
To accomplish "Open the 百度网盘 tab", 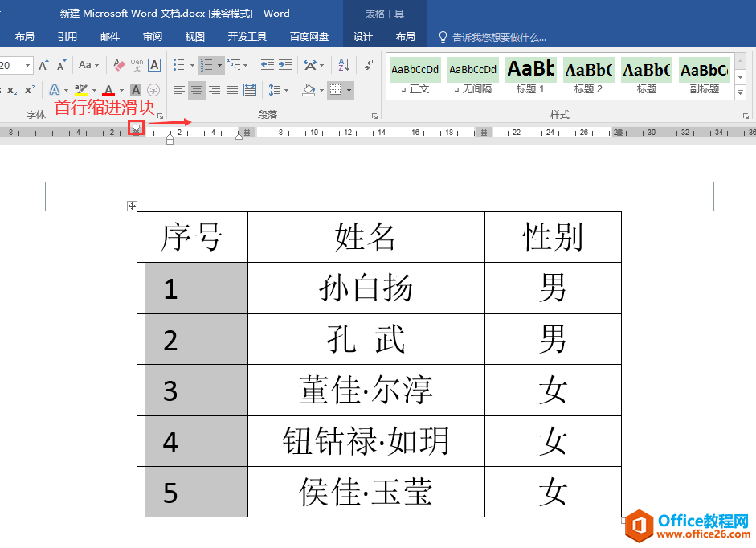I will (x=309, y=37).
